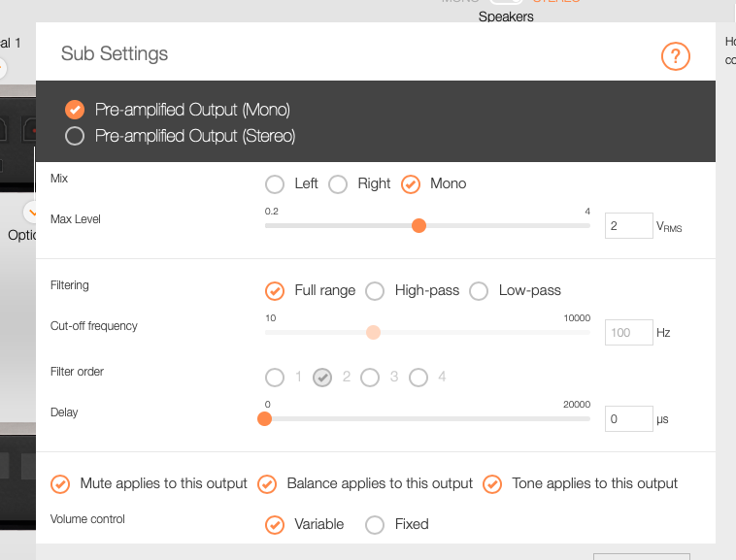Select Pre-amplified Output (Stereo) option
Image resolution: width=736 pixels, height=560 pixels.
tap(75, 136)
